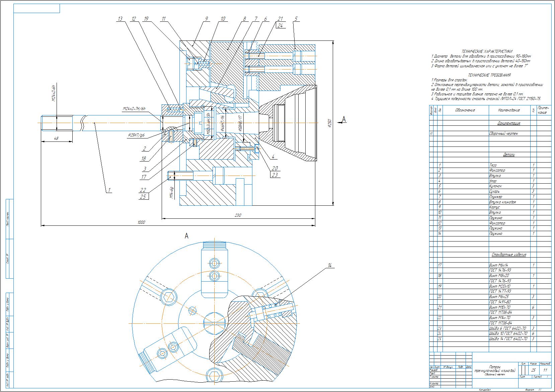
Task: Select part callout number 5 above the jaw
Action: pyautogui.click(x=296, y=19)
